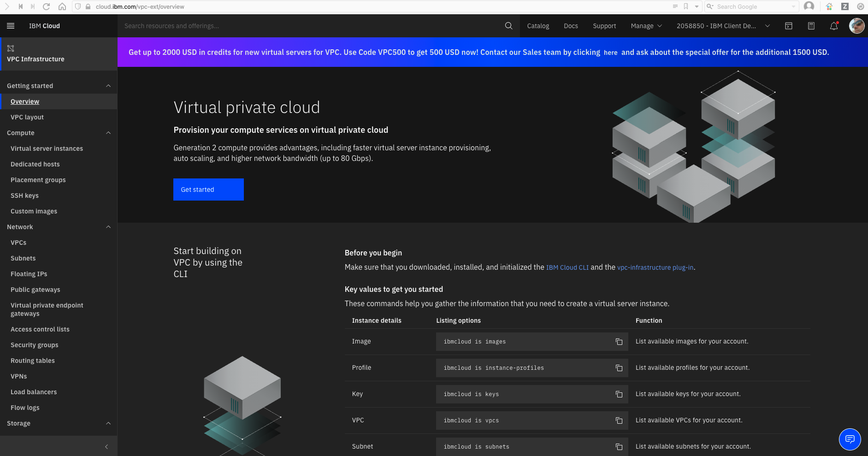Open the bookmark dropdown arrow

coord(697,6)
